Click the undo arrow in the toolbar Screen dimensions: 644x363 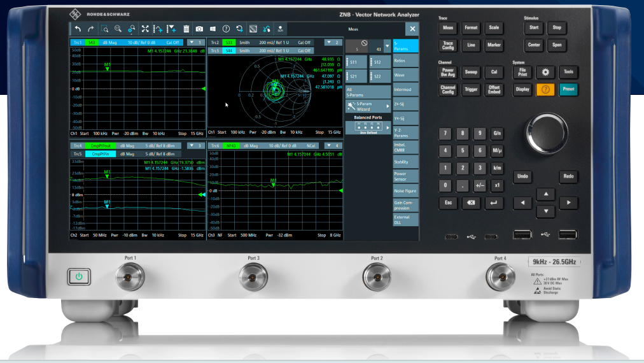pyautogui.click(x=78, y=29)
